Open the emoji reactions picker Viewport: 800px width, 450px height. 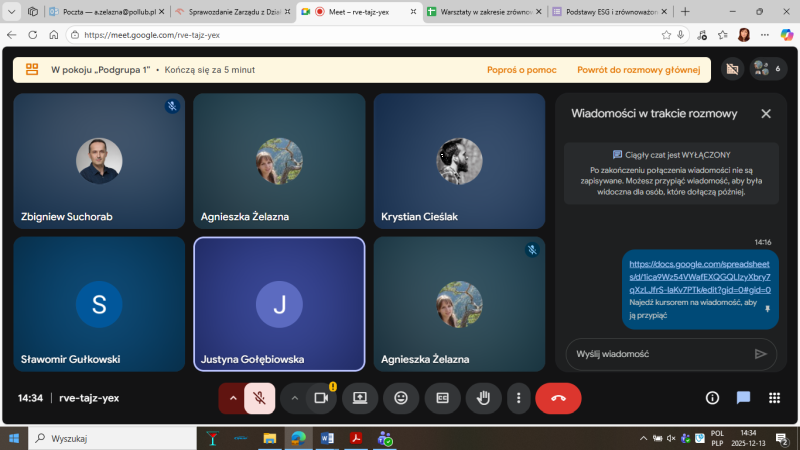401,397
